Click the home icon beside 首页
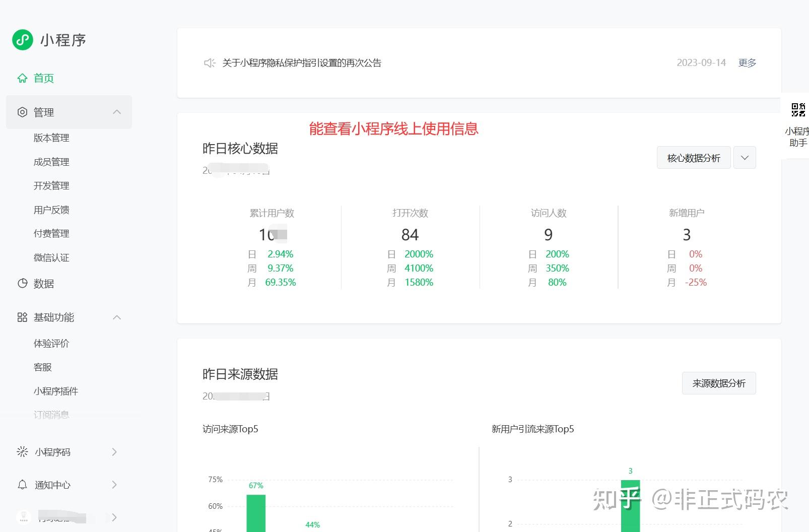The image size is (809, 532). (22, 78)
